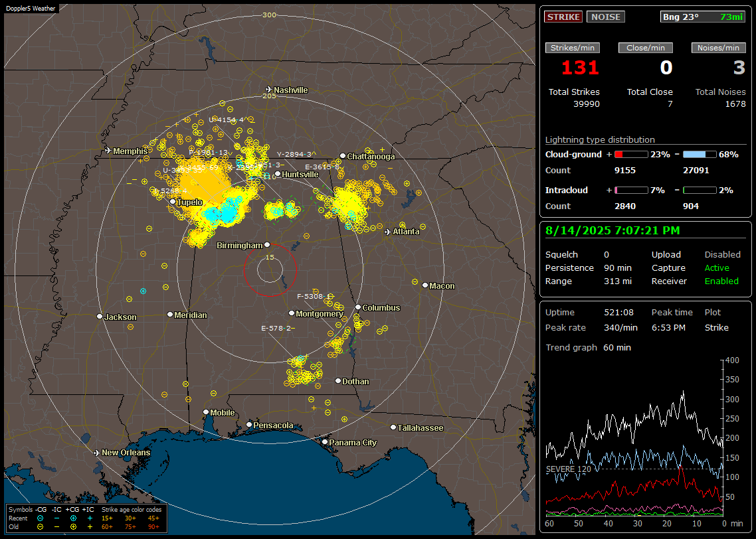Click the Peak time value 6:53 PM

pos(668,327)
